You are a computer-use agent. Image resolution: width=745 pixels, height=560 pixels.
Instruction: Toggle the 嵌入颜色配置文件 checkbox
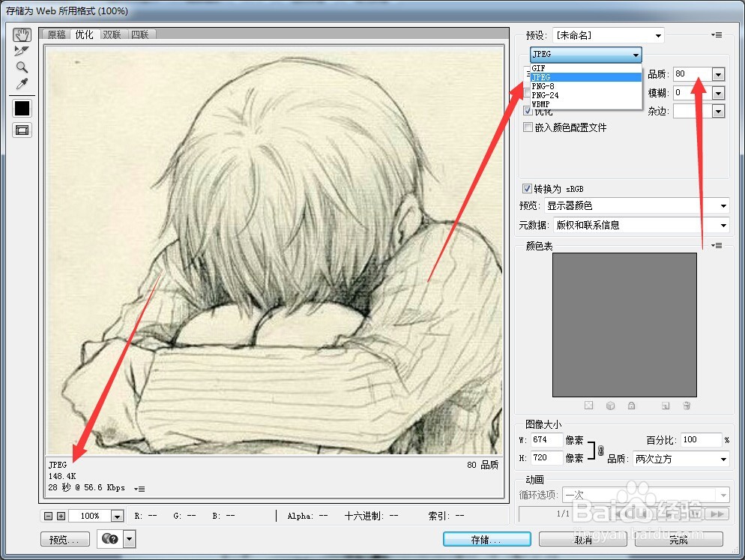(528, 127)
